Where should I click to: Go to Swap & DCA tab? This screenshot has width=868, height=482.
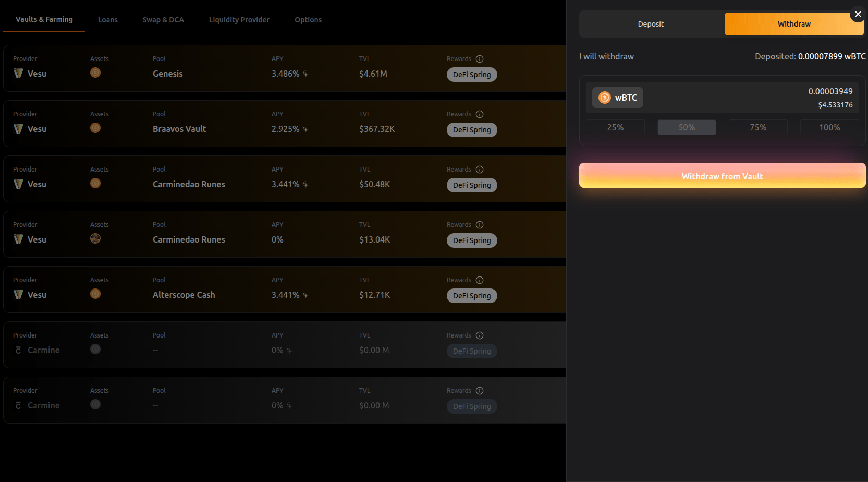coord(163,20)
